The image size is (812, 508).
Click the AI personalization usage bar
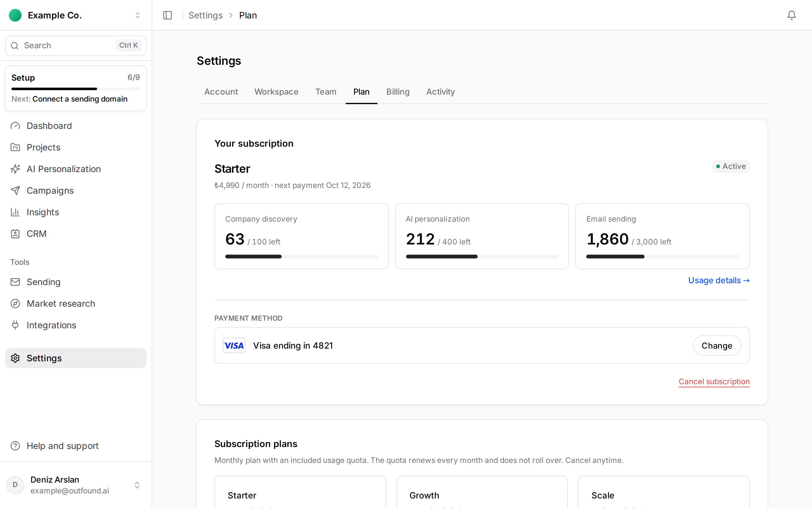click(x=482, y=257)
